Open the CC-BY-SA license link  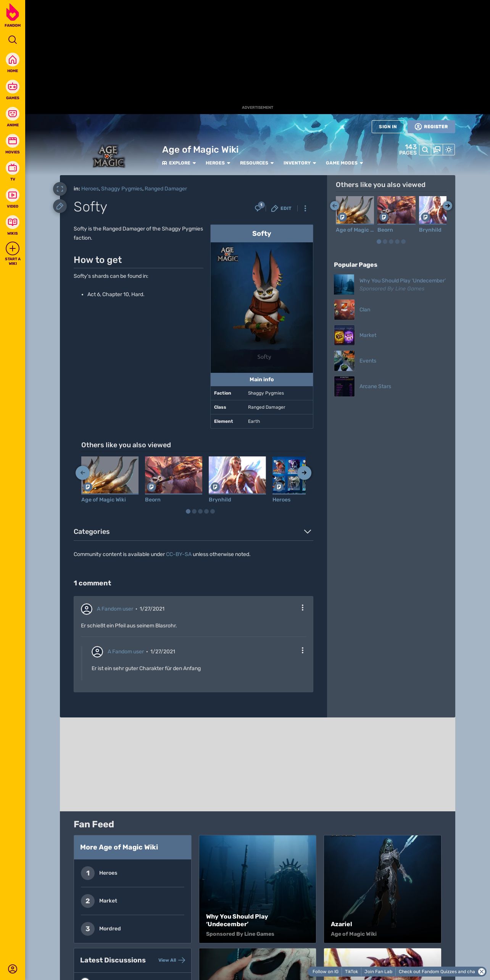(179, 554)
